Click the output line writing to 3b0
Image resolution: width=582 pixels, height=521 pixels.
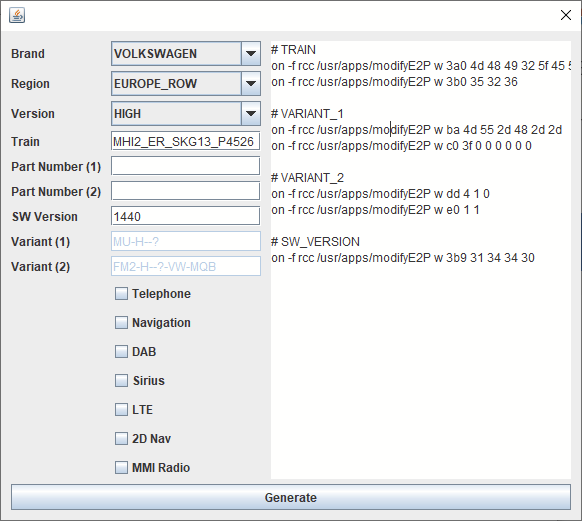coord(394,82)
